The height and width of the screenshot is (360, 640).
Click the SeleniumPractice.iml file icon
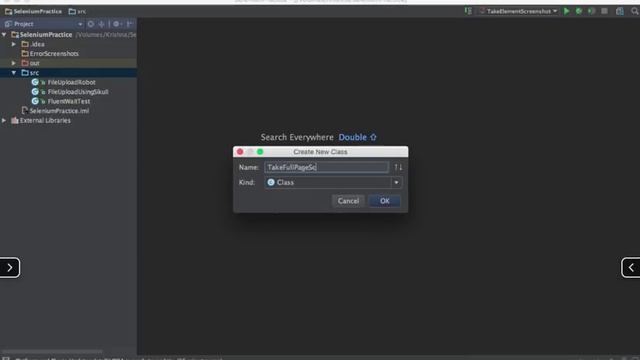(24, 111)
